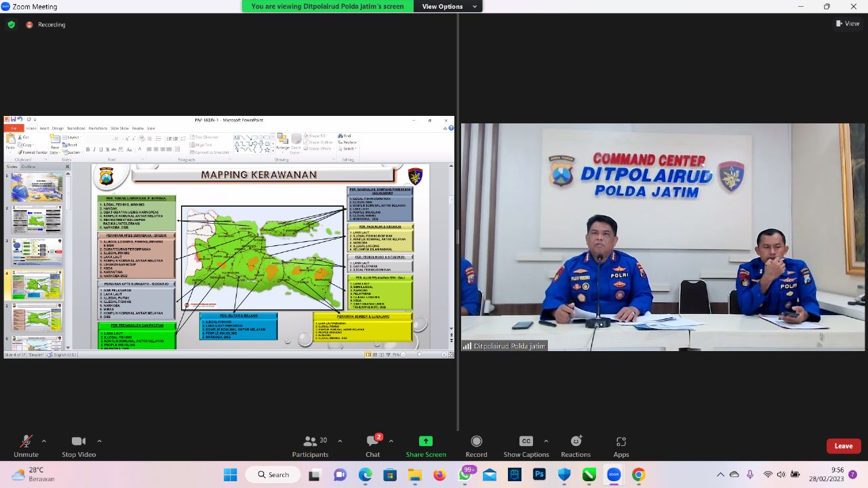This screenshot has height=488, width=868.
Task: Open File Explorer from the taskbar
Action: 414,474
